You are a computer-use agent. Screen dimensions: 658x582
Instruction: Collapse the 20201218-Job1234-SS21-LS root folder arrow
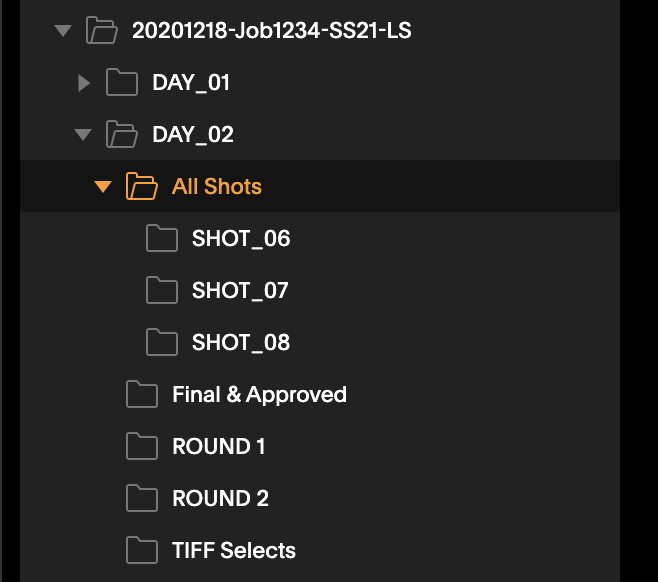63,31
